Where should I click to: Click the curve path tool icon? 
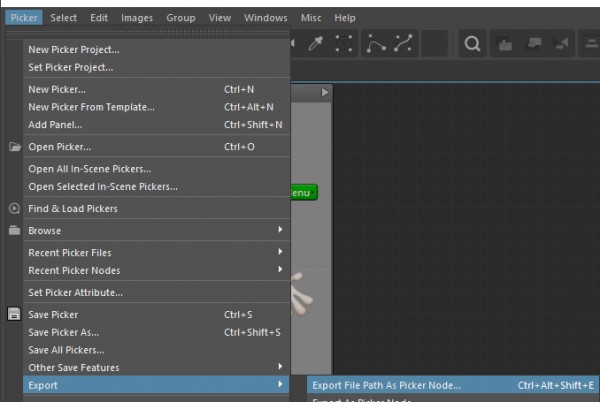[x=378, y=44]
